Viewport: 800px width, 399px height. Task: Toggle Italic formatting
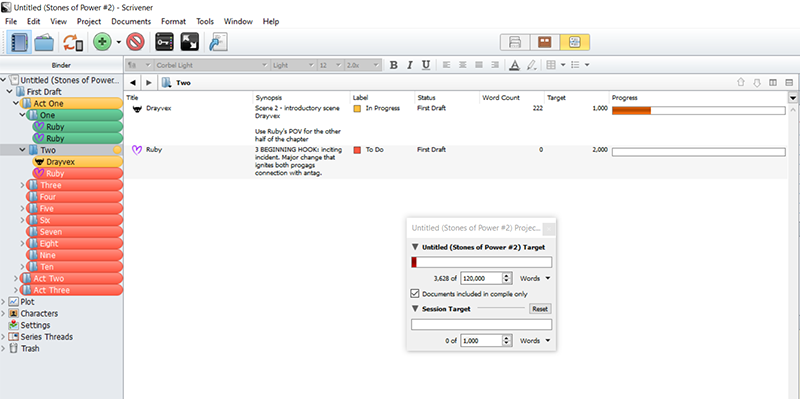pos(409,65)
